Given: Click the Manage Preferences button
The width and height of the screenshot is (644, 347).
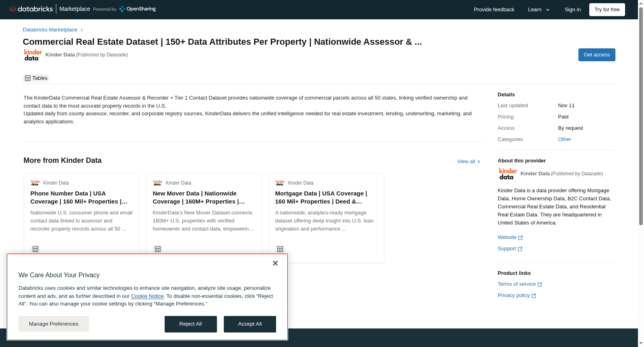Looking at the screenshot, I should tap(54, 324).
